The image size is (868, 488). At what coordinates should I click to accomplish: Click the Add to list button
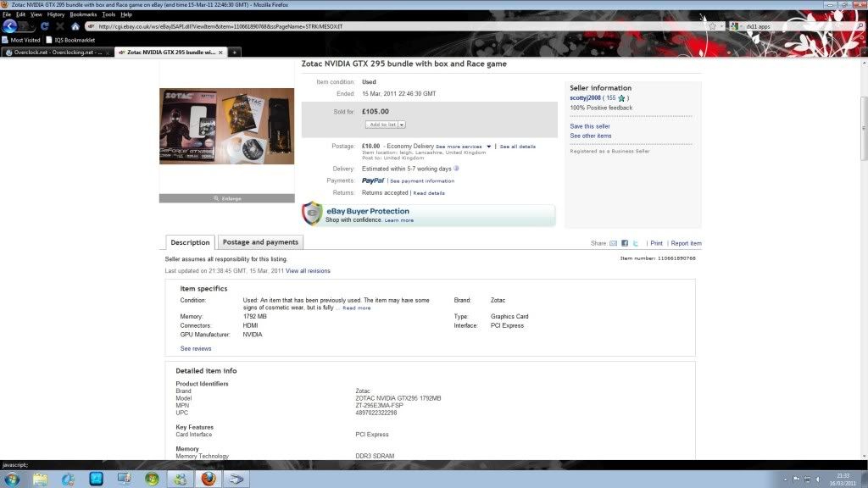[x=382, y=125]
